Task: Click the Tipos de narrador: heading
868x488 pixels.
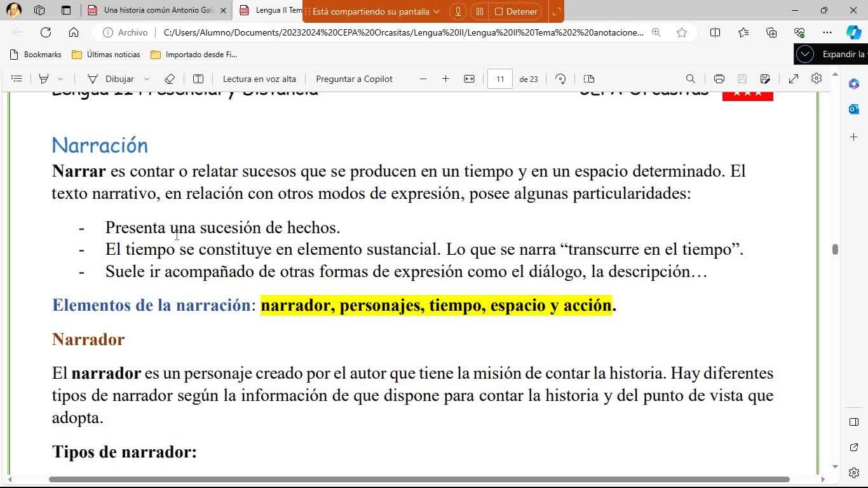Action: (x=125, y=452)
